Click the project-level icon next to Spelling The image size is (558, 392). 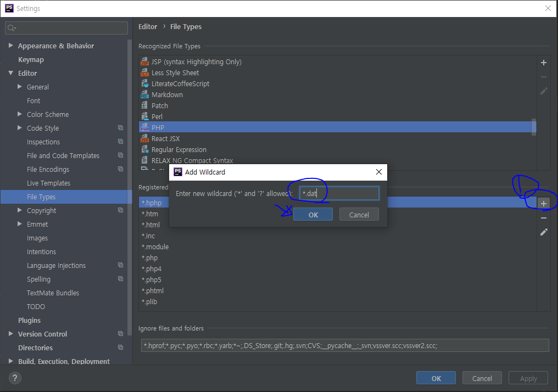point(121,279)
